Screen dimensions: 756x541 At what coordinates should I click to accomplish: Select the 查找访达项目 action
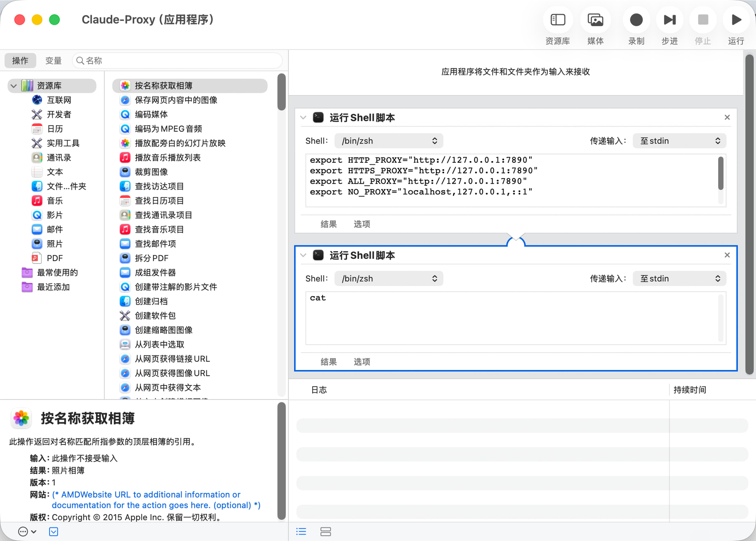click(x=190, y=186)
